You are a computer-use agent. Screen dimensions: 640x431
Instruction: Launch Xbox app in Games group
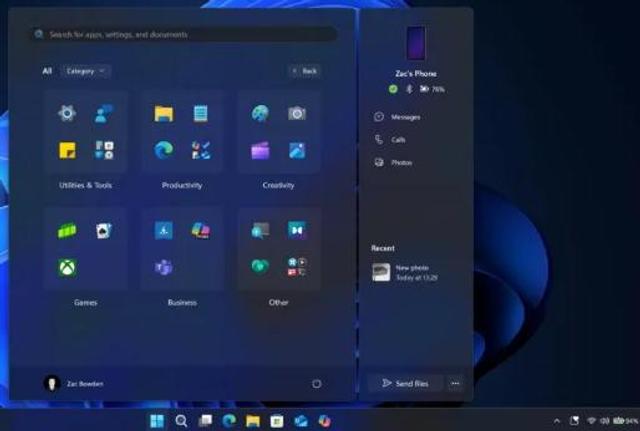[x=67, y=268]
